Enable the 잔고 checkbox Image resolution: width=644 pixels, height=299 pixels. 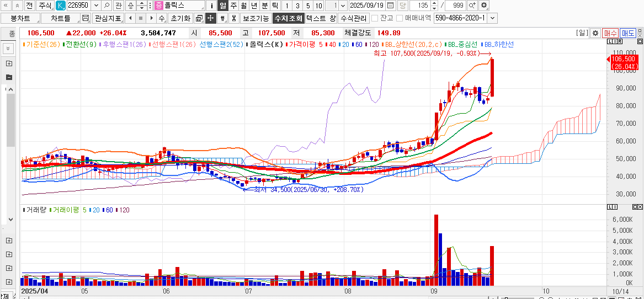click(x=375, y=18)
